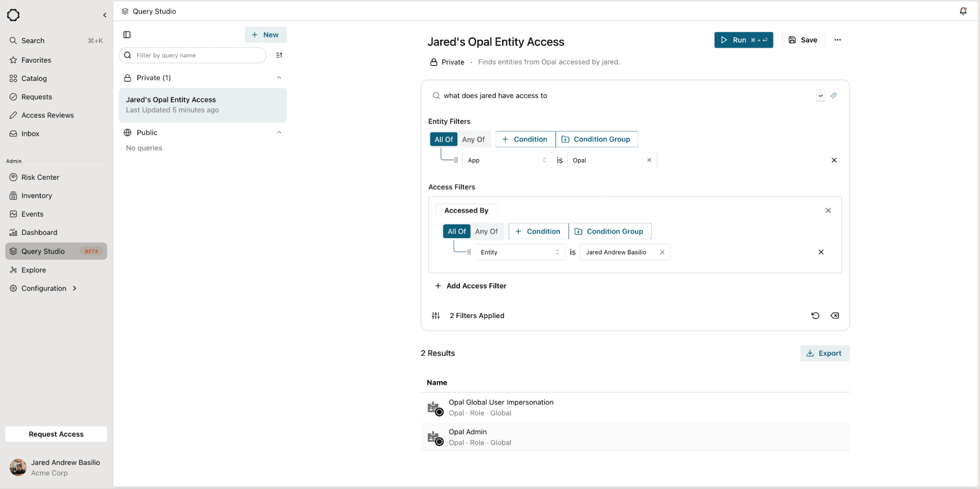The width and height of the screenshot is (980, 489).
Task: Add a Condition Group to Entity Filters
Action: pos(597,139)
